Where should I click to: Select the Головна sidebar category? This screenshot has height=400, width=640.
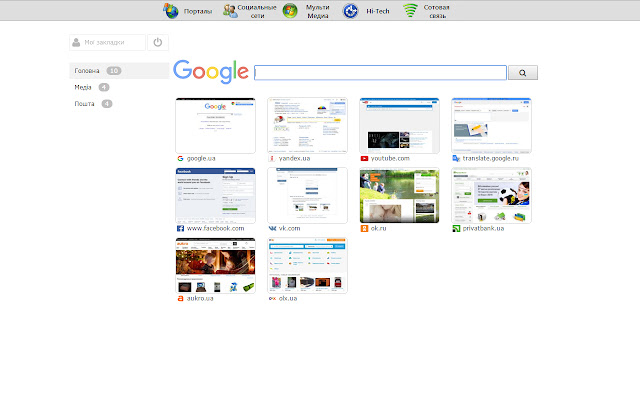(119, 71)
